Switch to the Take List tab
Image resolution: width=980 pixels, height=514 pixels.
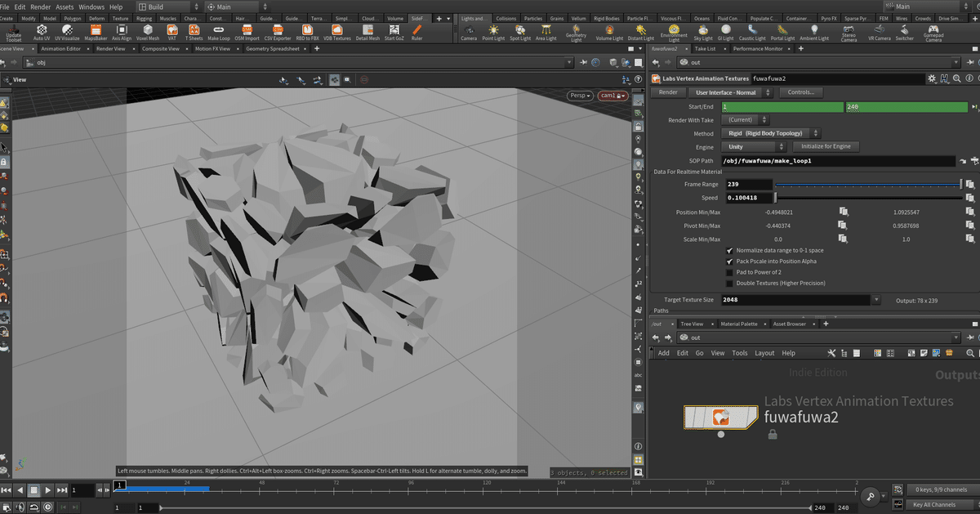[705, 49]
